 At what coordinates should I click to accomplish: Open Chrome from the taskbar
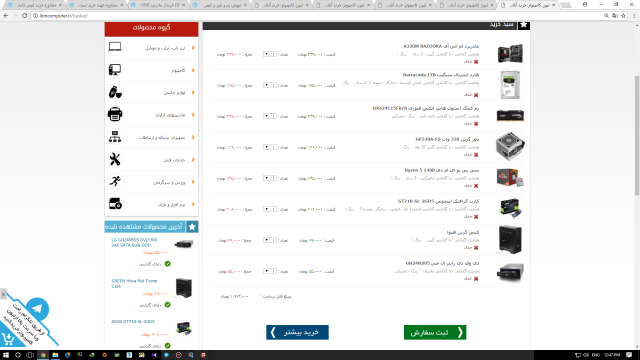click(x=42, y=355)
